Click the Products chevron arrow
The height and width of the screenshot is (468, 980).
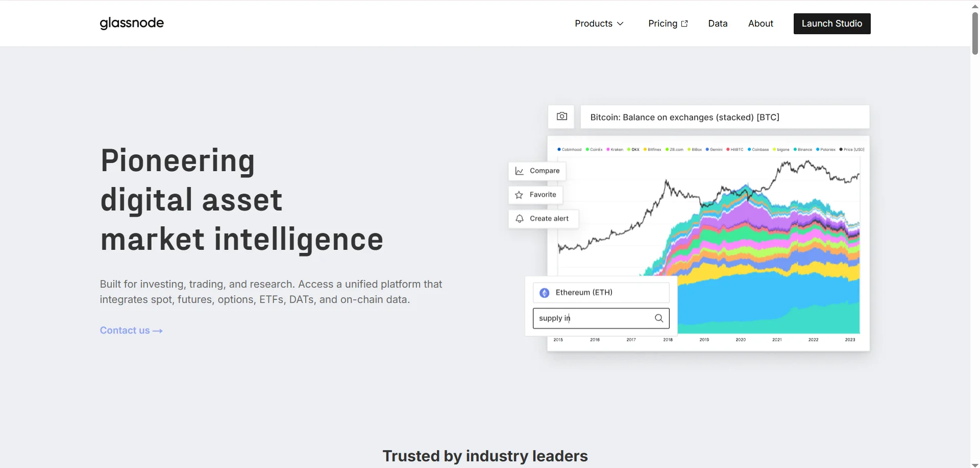(x=620, y=24)
